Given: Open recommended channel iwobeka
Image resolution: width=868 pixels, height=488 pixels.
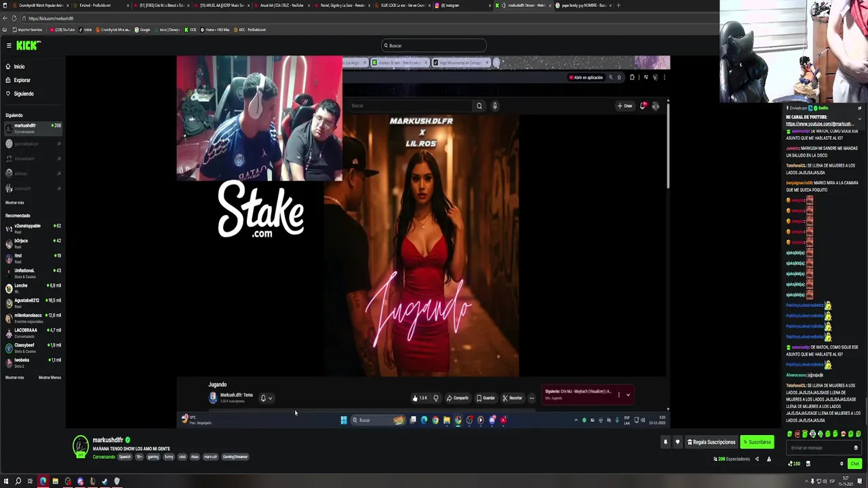Looking at the screenshot, I should tap(33, 362).
